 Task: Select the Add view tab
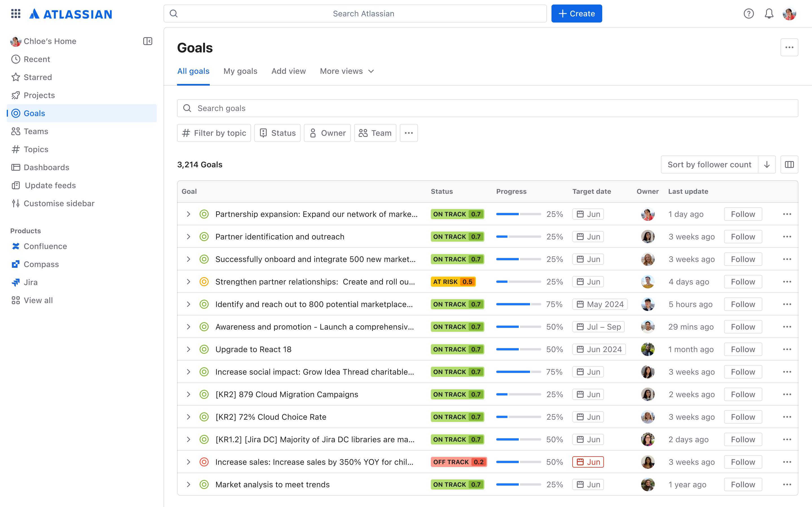pyautogui.click(x=288, y=71)
